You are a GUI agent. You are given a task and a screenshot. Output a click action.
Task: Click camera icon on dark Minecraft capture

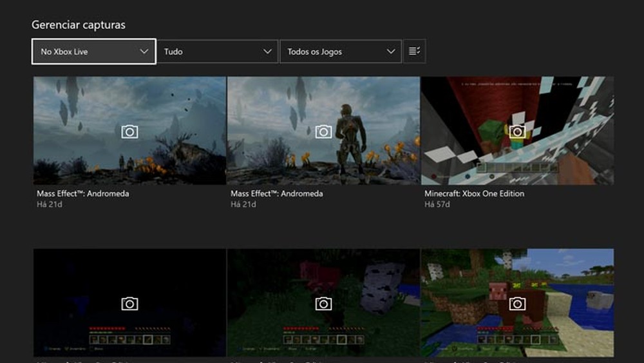[x=130, y=304]
